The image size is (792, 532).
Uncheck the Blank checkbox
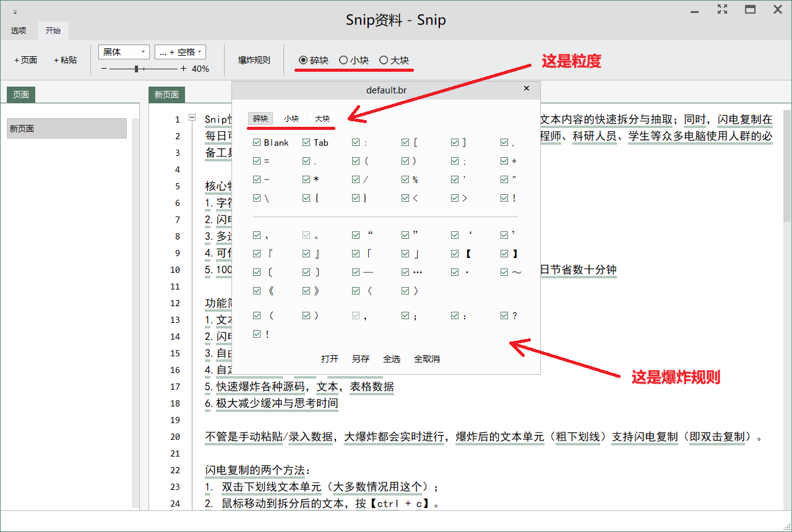pos(257,142)
